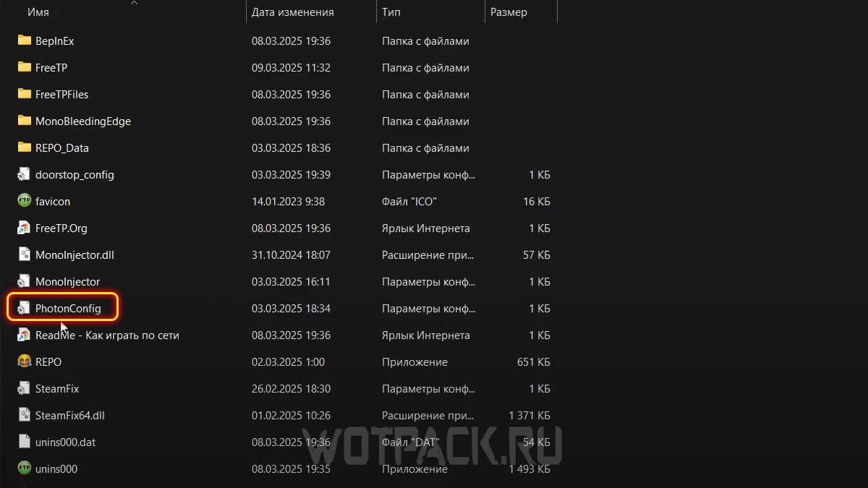The image size is (868, 488).
Task: Select the SteamFix configuration file name
Action: point(57,388)
